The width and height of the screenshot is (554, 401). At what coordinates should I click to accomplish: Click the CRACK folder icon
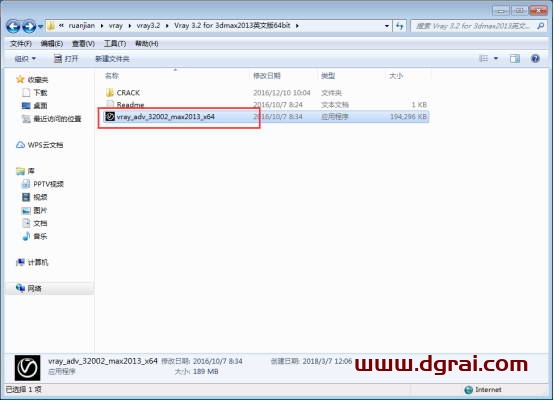point(110,93)
